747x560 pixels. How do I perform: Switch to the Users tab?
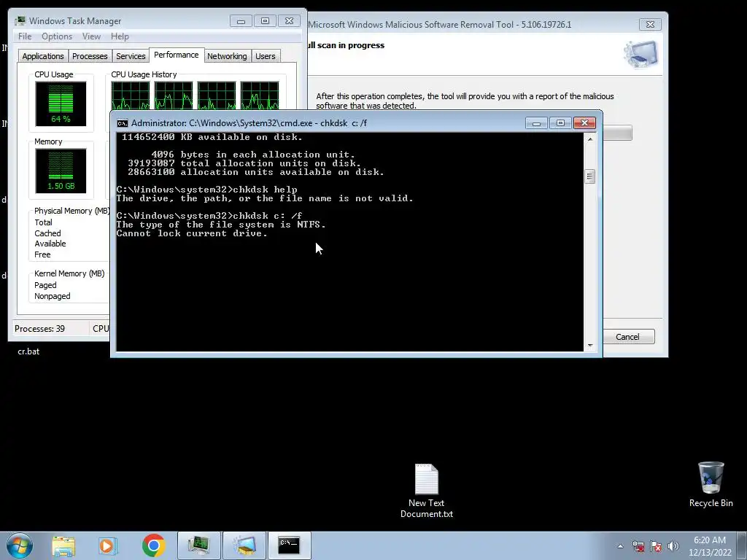266,56
